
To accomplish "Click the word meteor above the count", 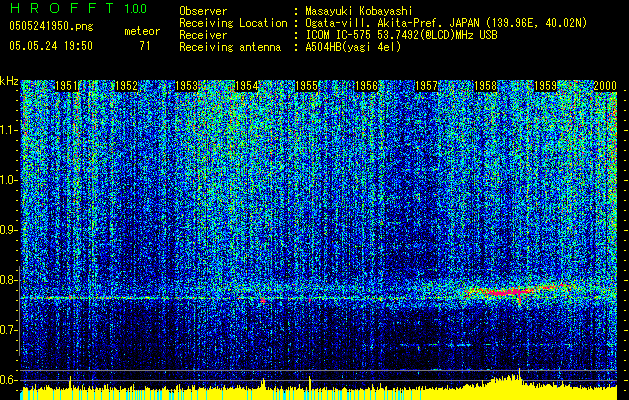I will click(142, 31).
